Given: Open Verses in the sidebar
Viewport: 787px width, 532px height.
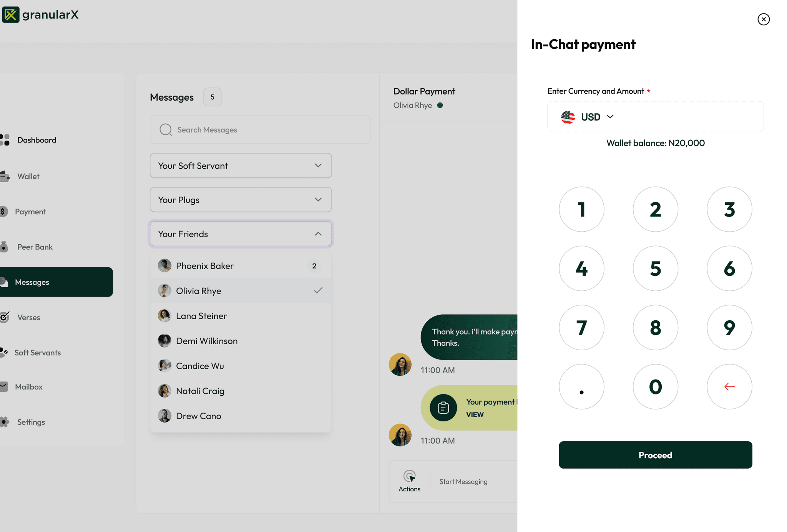Looking at the screenshot, I should click(x=28, y=317).
